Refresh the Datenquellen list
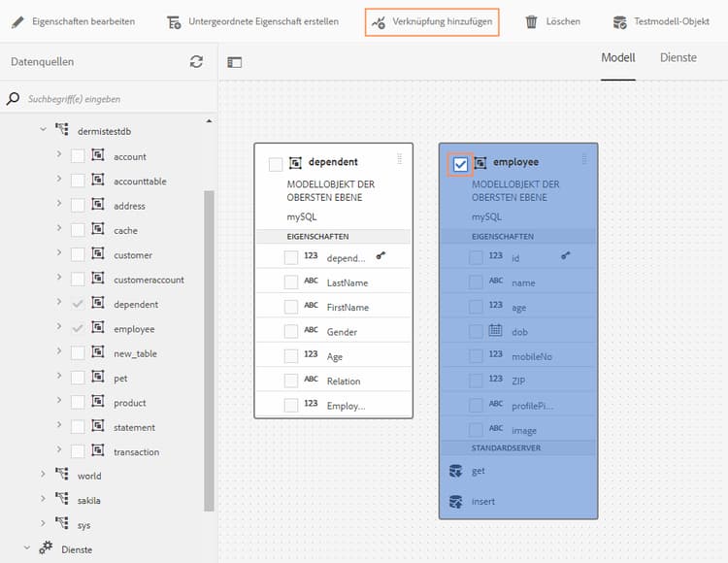728x563 pixels. [x=196, y=62]
